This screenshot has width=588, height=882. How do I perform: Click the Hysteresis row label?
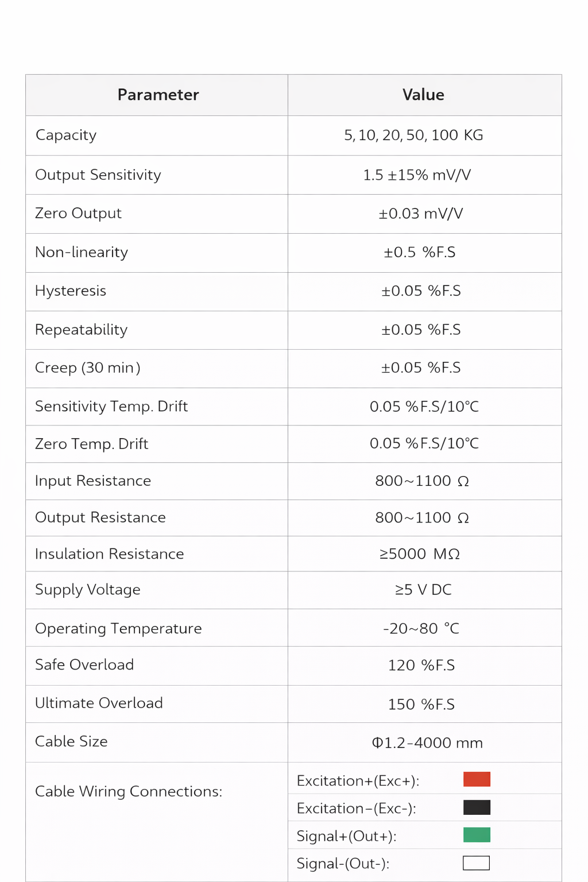click(71, 291)
